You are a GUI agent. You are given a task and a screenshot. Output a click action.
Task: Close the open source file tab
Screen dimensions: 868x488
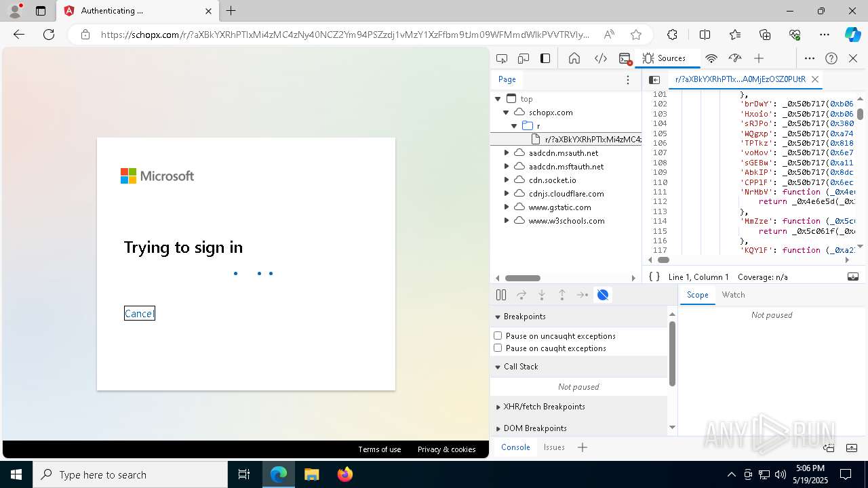click(815, 79)
